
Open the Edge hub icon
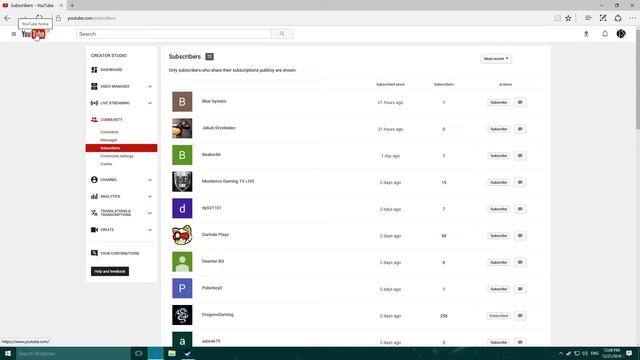588,18
